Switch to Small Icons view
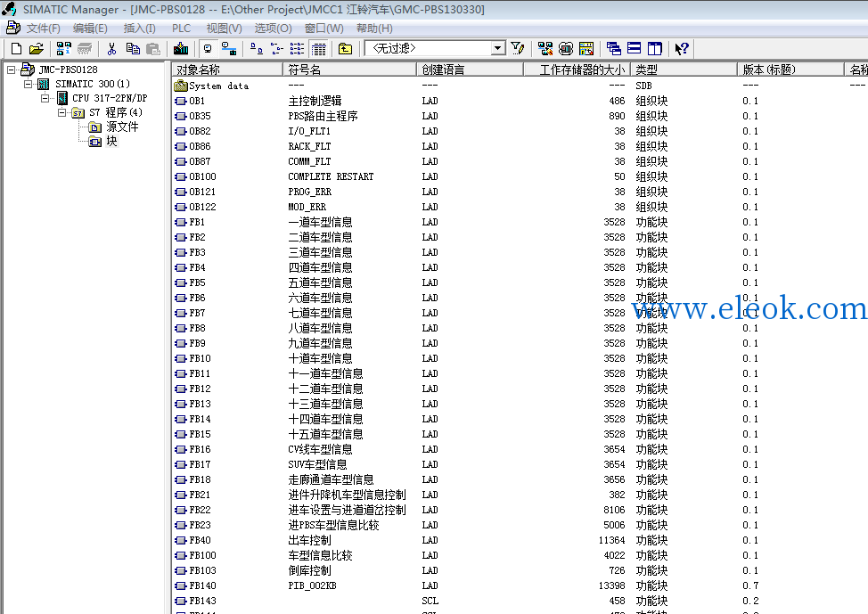The width and height of the screenshot is (868, 614). (277, 49)
